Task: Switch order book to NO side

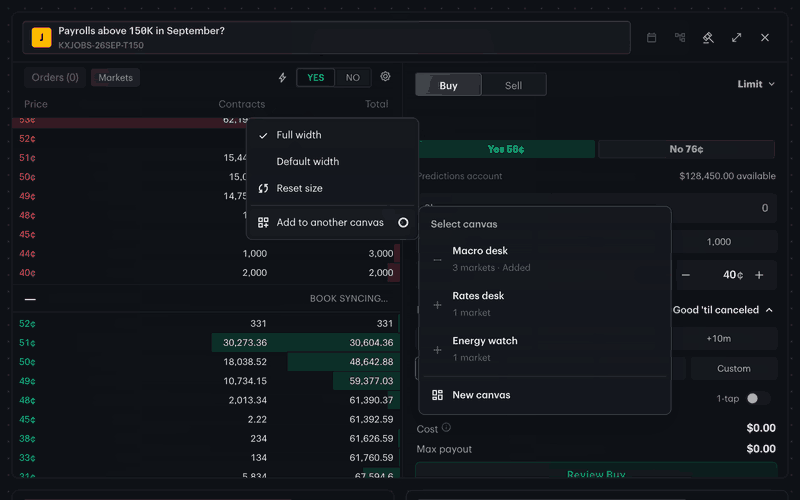Action: click(x=353, y=78)
